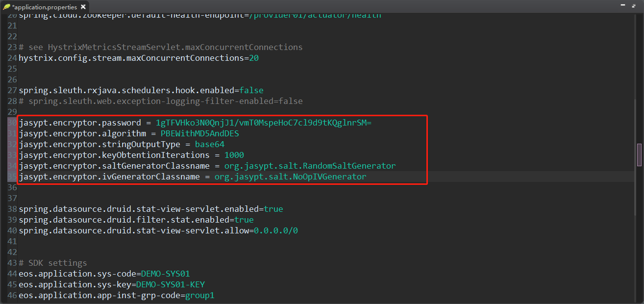Click the '# SDK settings' comment line
The image size is (644, 304).
(x=53, y=263)
